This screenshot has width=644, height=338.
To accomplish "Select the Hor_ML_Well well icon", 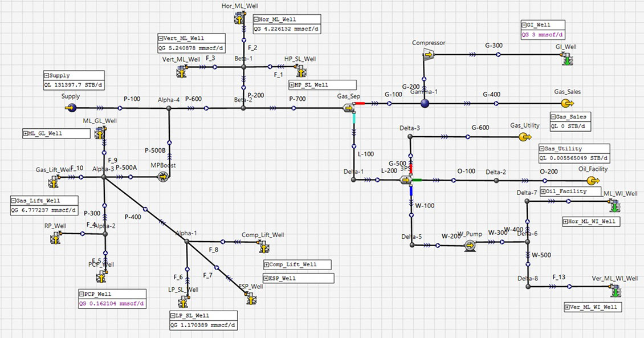I will [239, 19].
